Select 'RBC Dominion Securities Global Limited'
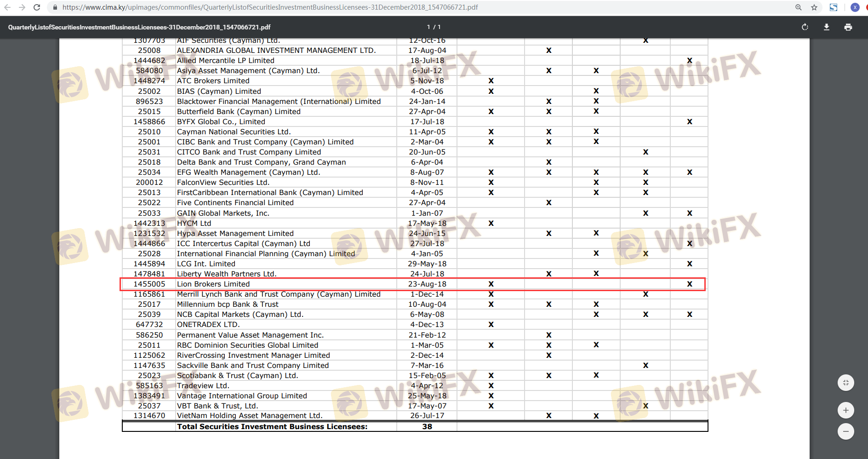This screenshot has height=459, width=868. click(247, 345)
